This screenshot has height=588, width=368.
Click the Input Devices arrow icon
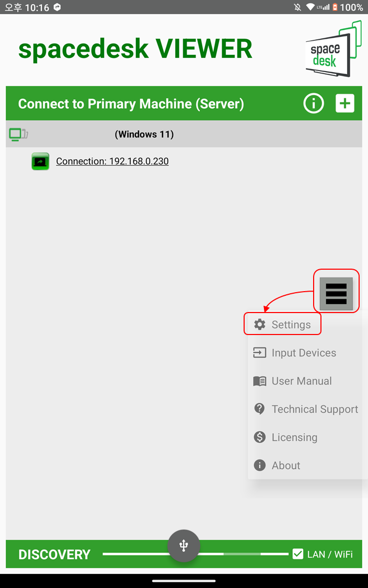tap(260, 352)
